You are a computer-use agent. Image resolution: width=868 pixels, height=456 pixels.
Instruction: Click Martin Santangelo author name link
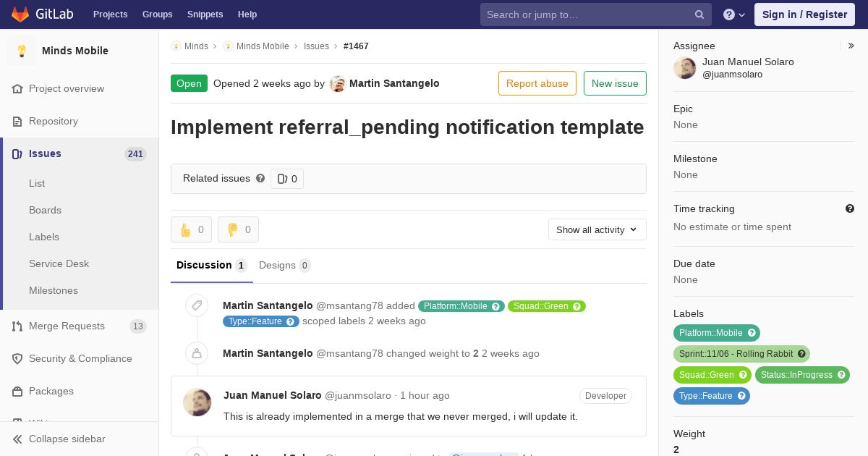[394, 83]
